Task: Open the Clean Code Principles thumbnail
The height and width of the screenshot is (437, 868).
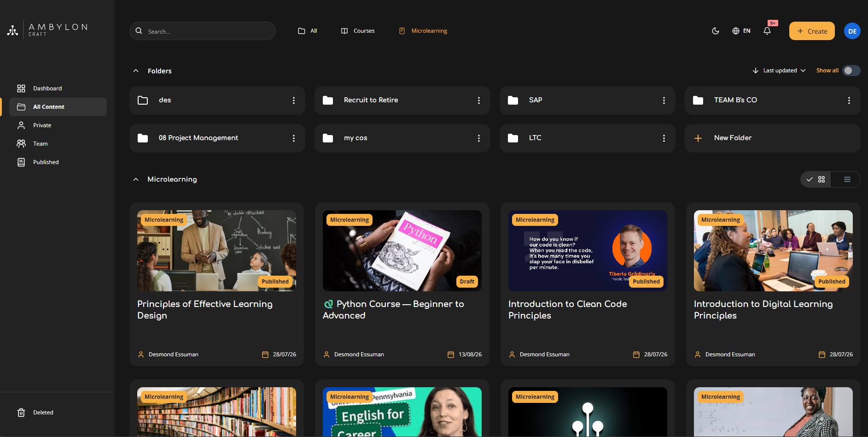Action: click(588, 251)
